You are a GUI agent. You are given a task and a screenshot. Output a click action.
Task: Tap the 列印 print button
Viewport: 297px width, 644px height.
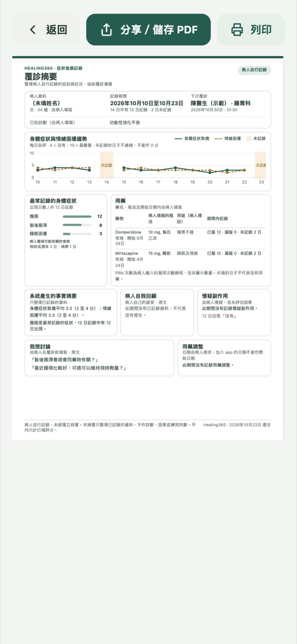pyautogui.click(x=251, y=29)
